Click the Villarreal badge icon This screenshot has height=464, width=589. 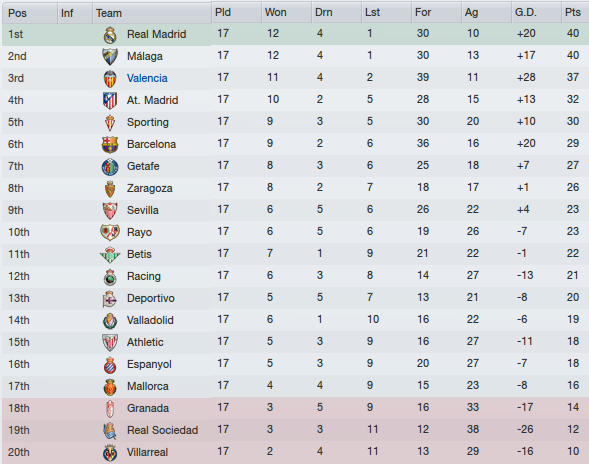110,453
